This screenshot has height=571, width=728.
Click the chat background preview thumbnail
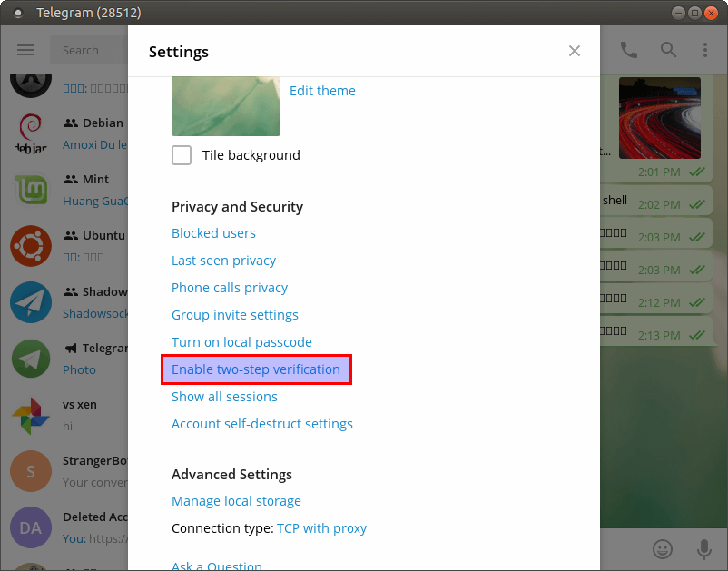[225, 106]
